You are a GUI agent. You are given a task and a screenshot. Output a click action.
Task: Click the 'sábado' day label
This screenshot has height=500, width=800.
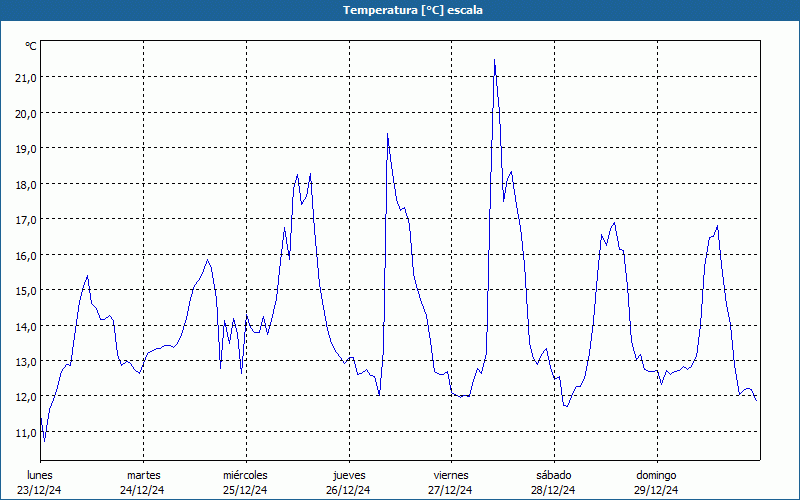[554, 475]
